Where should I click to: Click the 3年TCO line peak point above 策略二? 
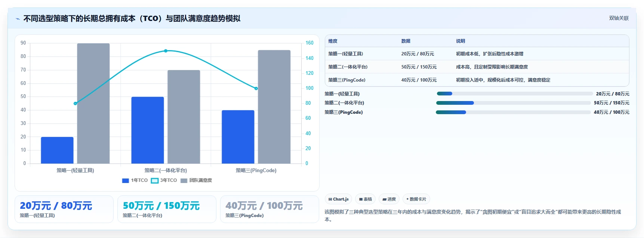(166, 51)
